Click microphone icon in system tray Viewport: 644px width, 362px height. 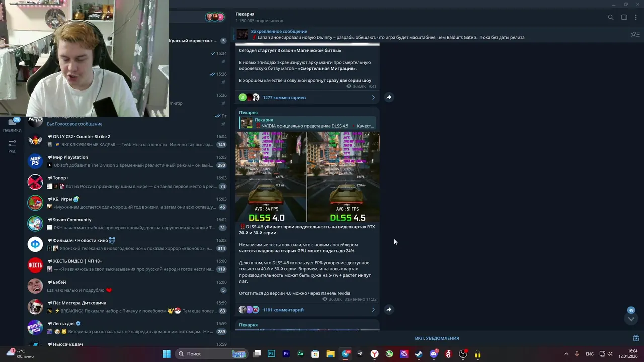(577, 354)
